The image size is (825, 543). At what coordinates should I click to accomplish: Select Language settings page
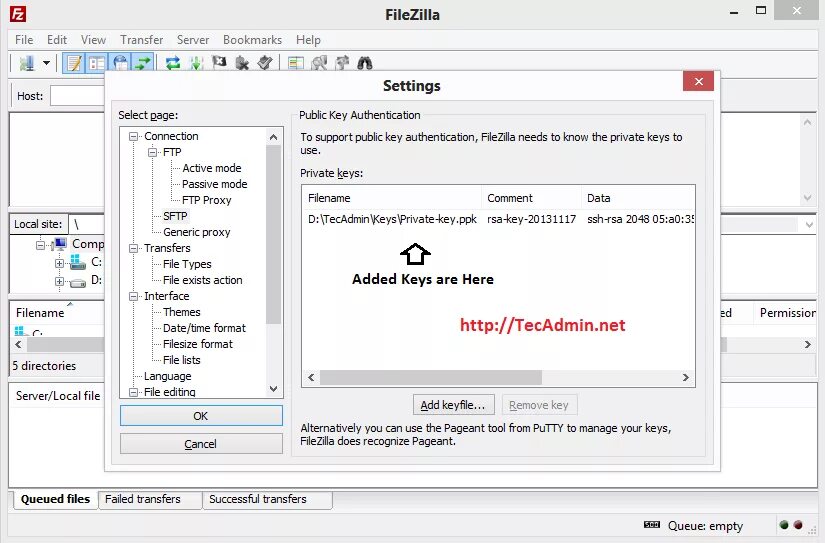point(167,377)
